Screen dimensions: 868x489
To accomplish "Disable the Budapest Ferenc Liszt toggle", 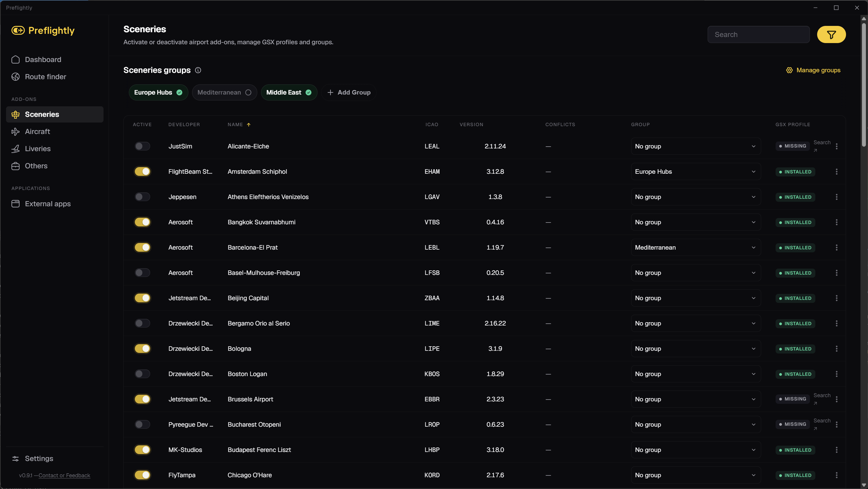I will point(142,450).
